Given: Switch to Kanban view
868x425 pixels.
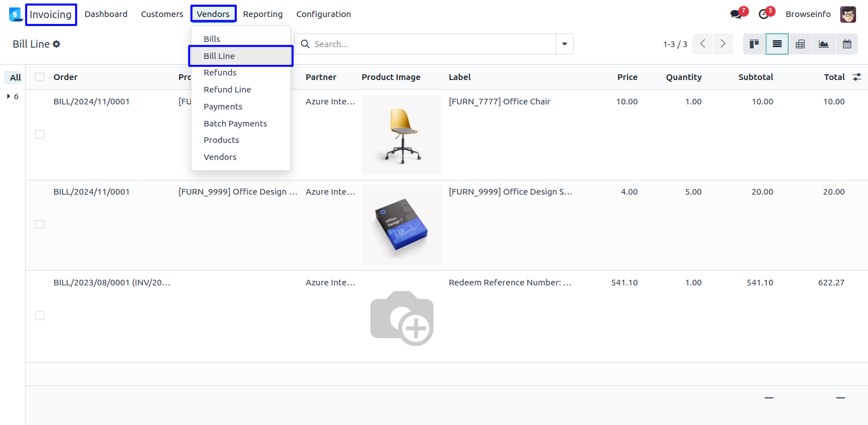Looking at the screenshot, I should (x=754, y=44).
